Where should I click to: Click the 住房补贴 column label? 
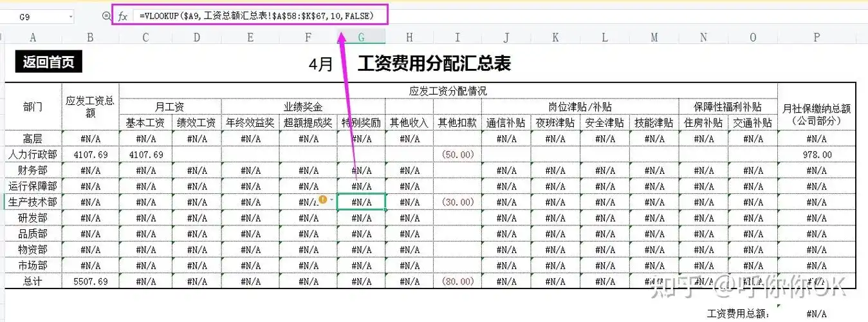pos(703,122)
